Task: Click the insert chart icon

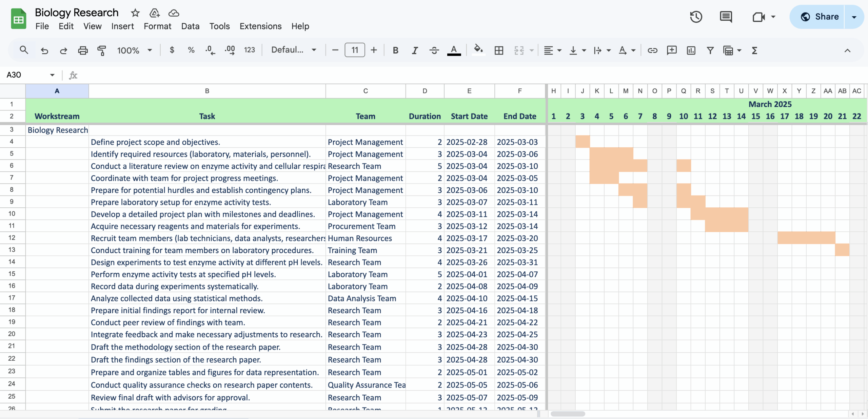Action: [691, 50]
